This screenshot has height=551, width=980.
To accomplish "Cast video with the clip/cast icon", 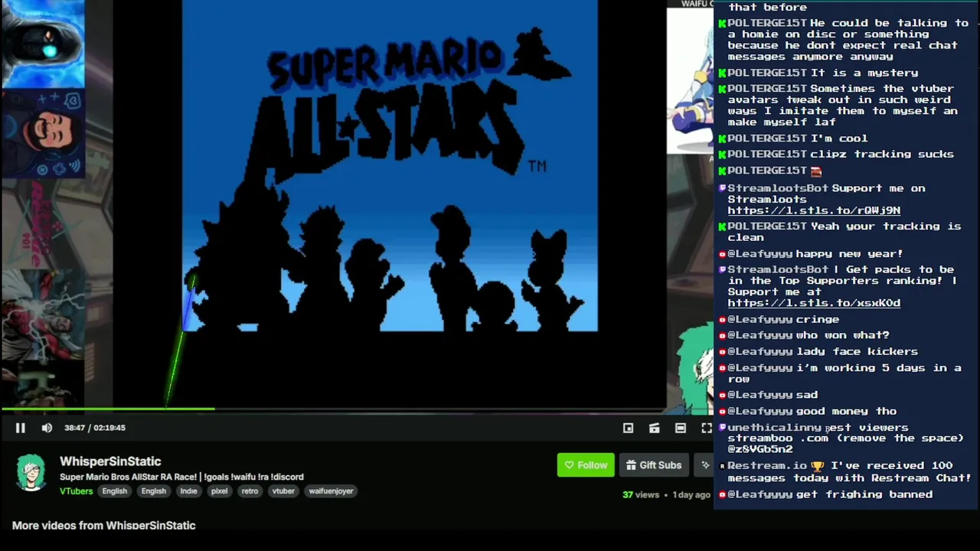I will point(654,428).
